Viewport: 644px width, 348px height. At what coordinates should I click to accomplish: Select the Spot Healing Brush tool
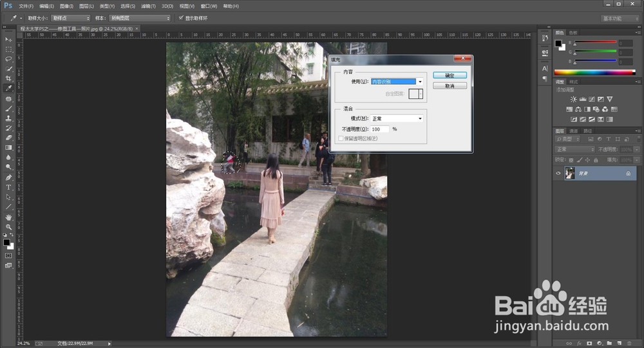8,99
